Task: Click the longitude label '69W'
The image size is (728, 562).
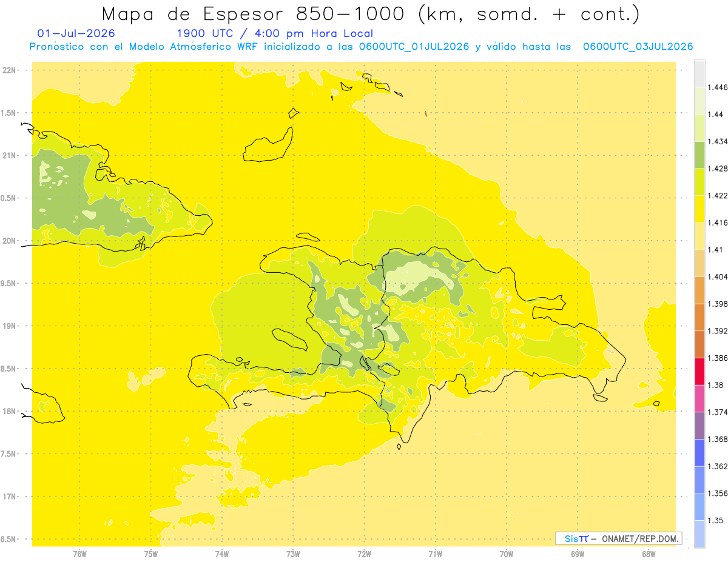Action: point(578,554)
